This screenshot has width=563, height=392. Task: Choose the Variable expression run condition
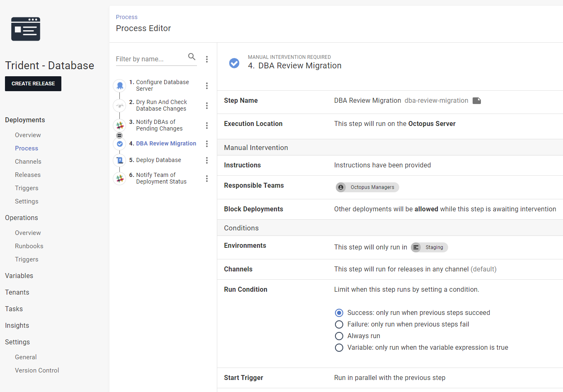339,348
